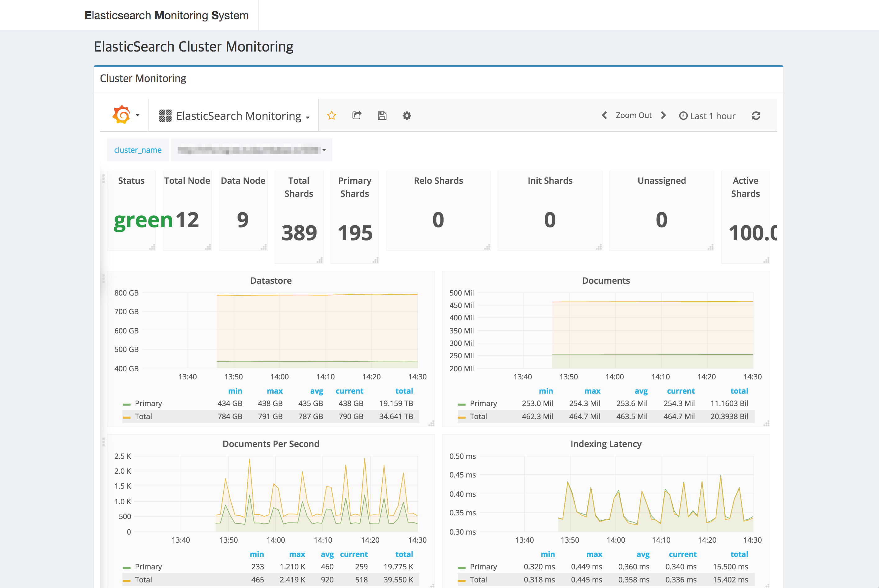Pick color for Documents Total yellow swatch
Screen dimensions: 879x588
[462, 417]
